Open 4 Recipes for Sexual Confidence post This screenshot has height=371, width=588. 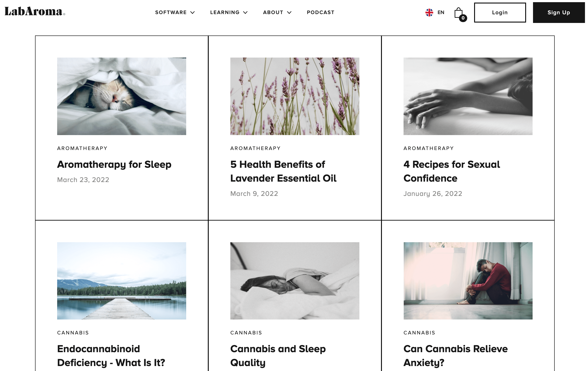click(x=452, y=171)
